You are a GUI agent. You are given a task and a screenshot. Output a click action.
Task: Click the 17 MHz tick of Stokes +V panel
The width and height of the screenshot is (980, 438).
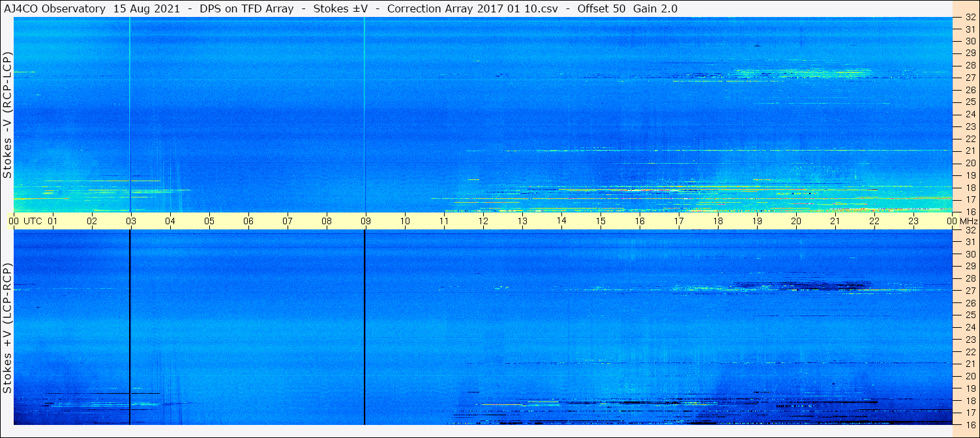970,413
